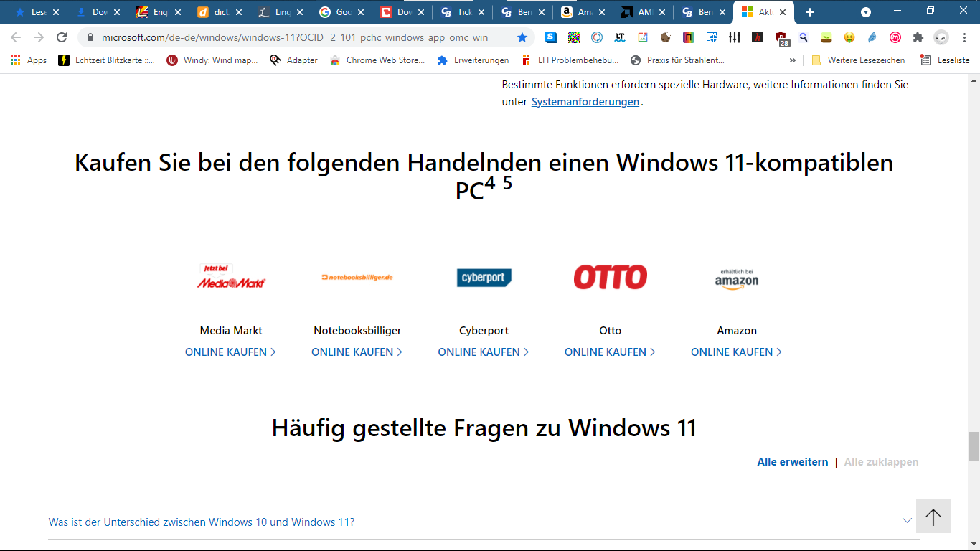Viewport: 980px width, 551px height.
Task: Open the Weitere Lesezeichen folder
Action: tap(858, 60)
